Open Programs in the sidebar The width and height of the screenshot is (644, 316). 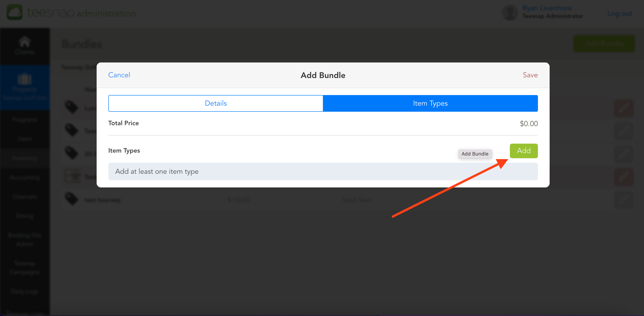[x=25, y=120]
